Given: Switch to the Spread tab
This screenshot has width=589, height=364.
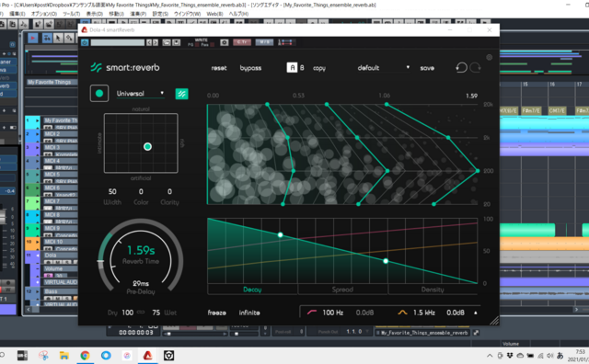Looking at the screenshot, I should coord(342,290).
